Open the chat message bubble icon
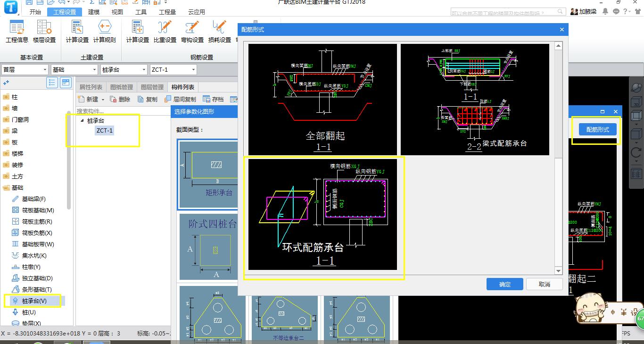Screen dimensions: 644x344 pos(616,12)
